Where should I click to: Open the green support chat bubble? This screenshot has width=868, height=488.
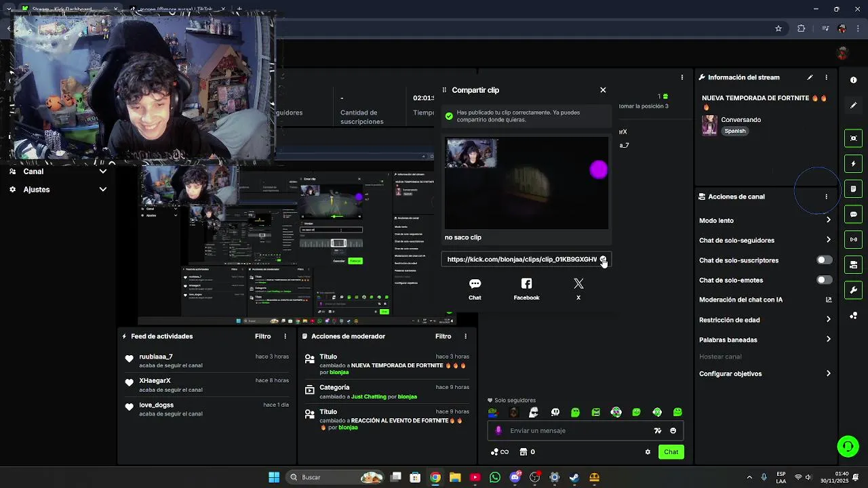[x=847, y=446]
